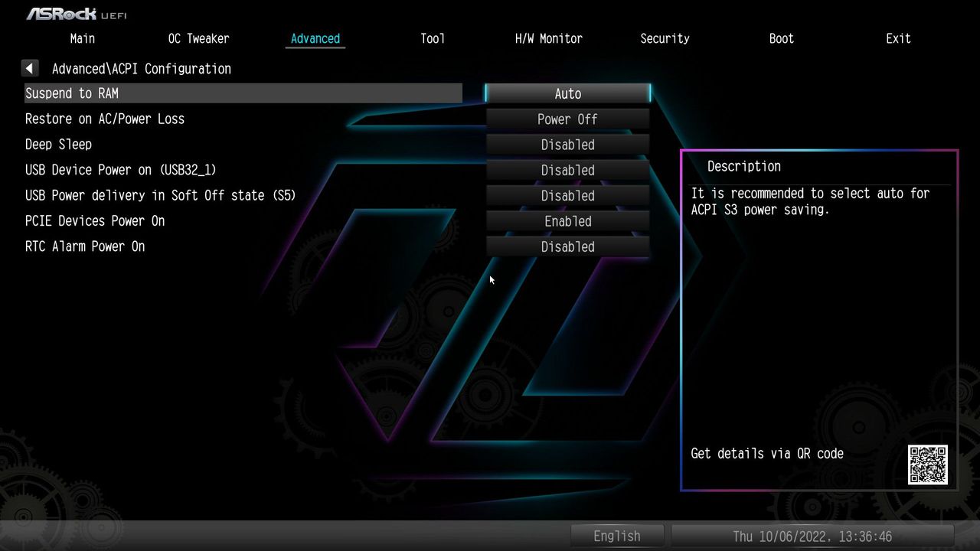Click the Advanced\ACPI Configuration breadcrumb
Image resolution: width=980 pixels, height=551 pixels.
click(142, 69)
